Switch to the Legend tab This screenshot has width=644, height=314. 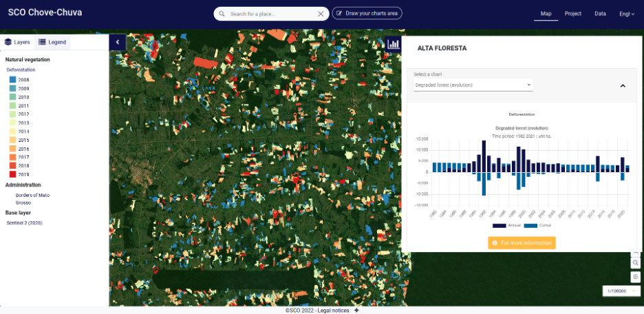click(52, 42)
